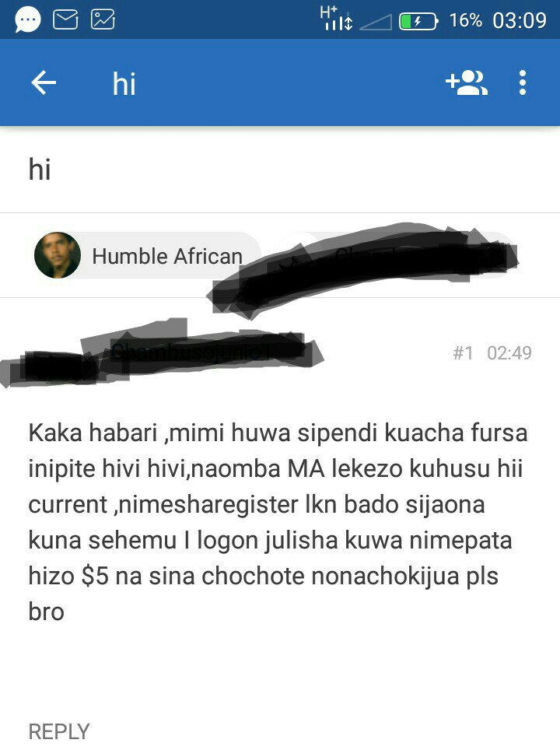Image resolution: width=560 pixels, height=750 pixels.
Task: Tap the REPLY button
Action: [59, 731]
